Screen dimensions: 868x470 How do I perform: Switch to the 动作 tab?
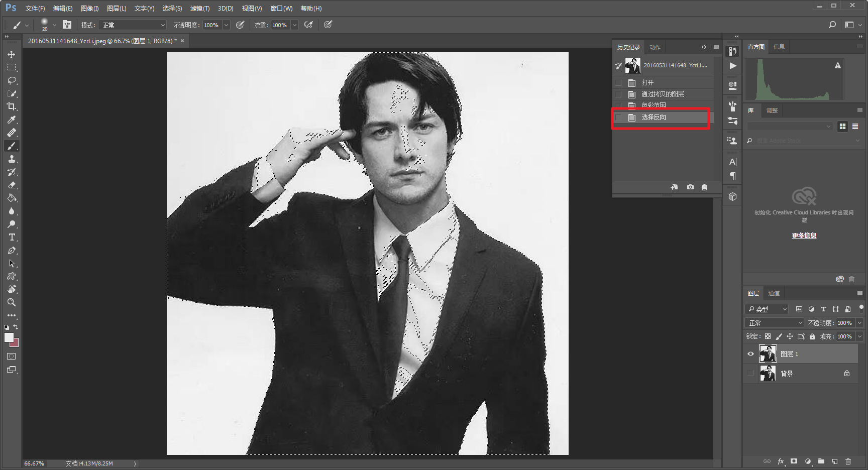(x=655, y=47)
